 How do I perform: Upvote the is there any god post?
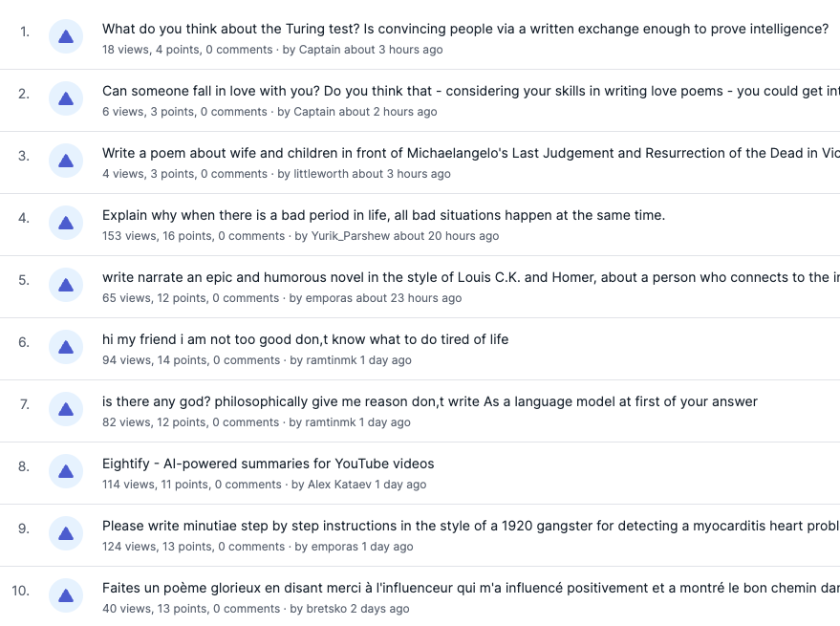[x=66, y=410]
